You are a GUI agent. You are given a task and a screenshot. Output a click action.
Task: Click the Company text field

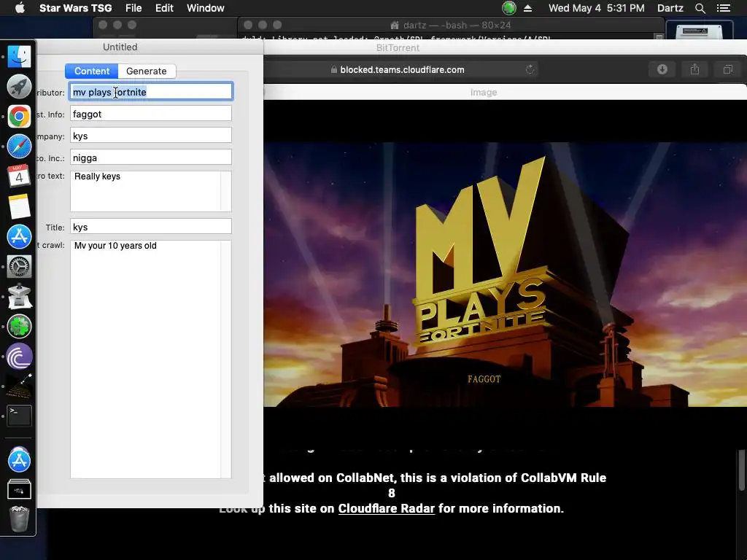151,135
